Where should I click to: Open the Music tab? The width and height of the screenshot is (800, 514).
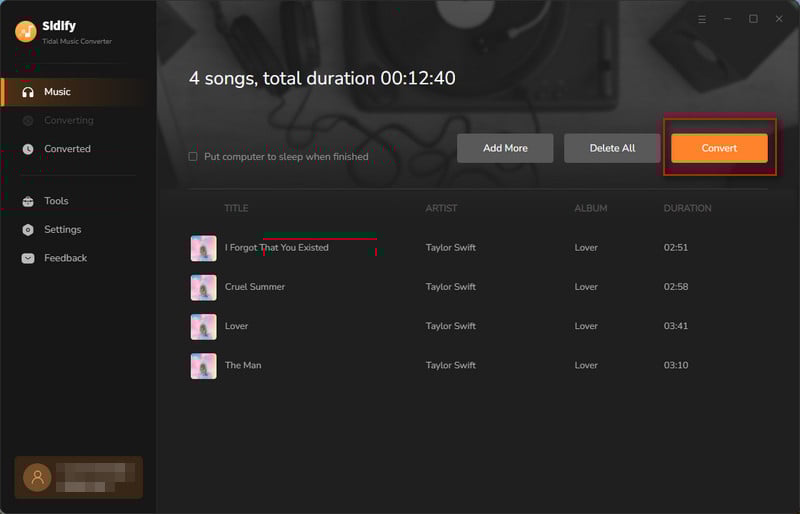(78, 92)
